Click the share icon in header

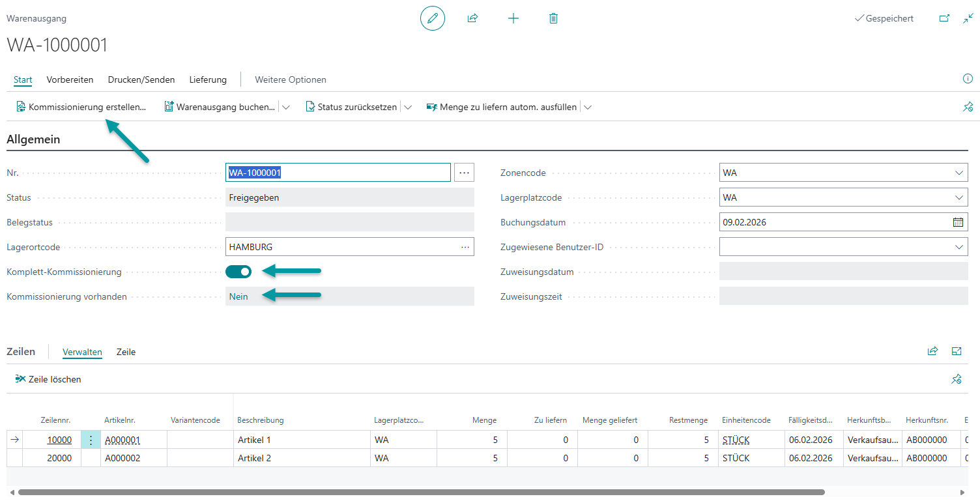[x=472, y=18]
